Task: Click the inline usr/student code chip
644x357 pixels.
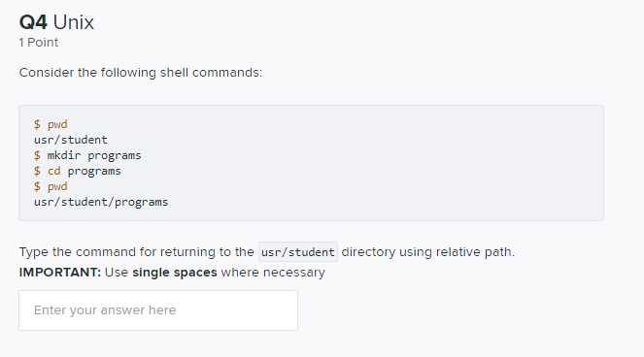Action: (x=298, y=252)
